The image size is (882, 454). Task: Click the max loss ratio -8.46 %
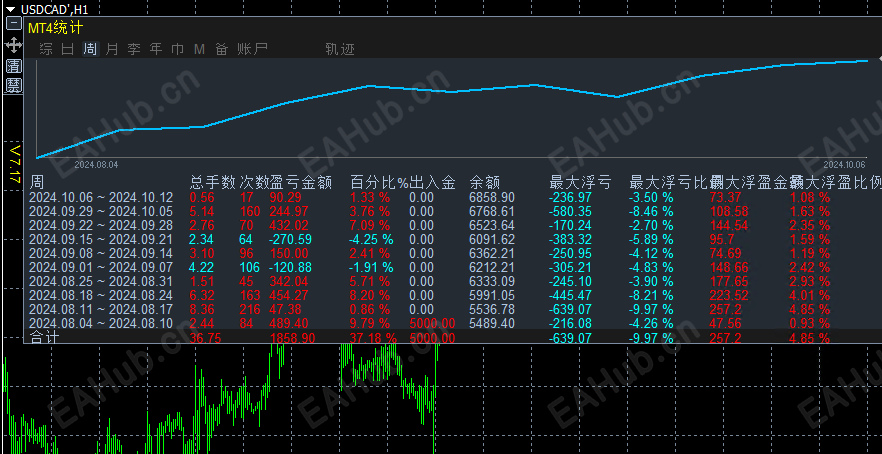(651, 212)
